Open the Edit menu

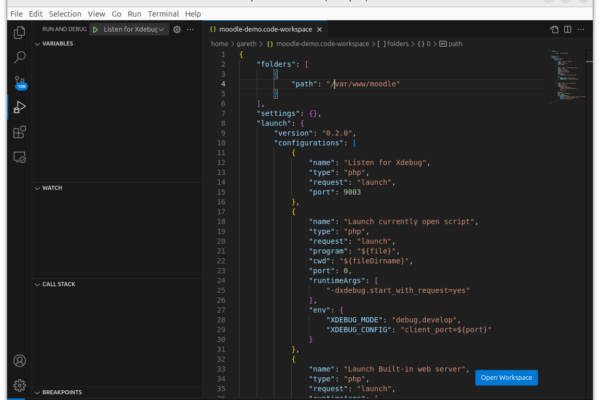click(x=36, y=14)
